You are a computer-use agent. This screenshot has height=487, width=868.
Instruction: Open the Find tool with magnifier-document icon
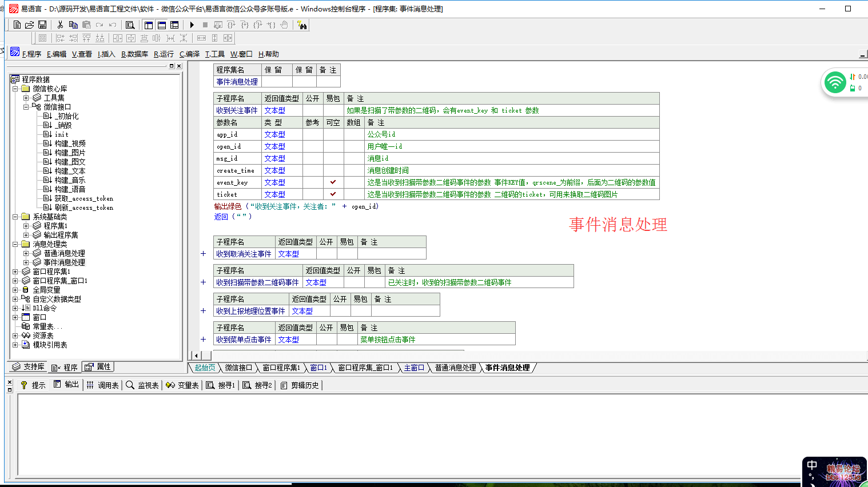pos(130,25)
